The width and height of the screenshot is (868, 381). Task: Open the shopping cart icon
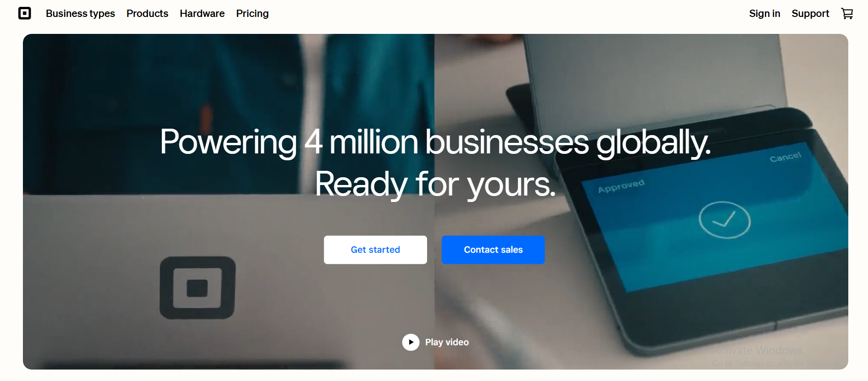pos(847,14)
